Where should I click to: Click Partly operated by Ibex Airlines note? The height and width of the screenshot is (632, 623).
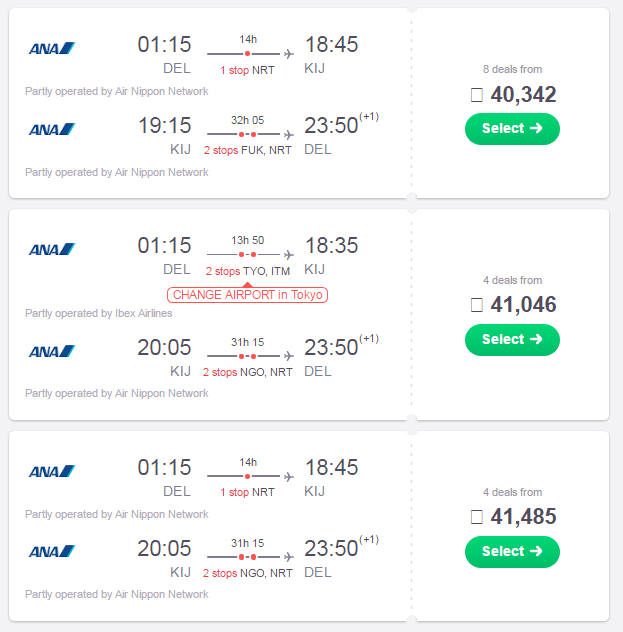coord(98,313)
